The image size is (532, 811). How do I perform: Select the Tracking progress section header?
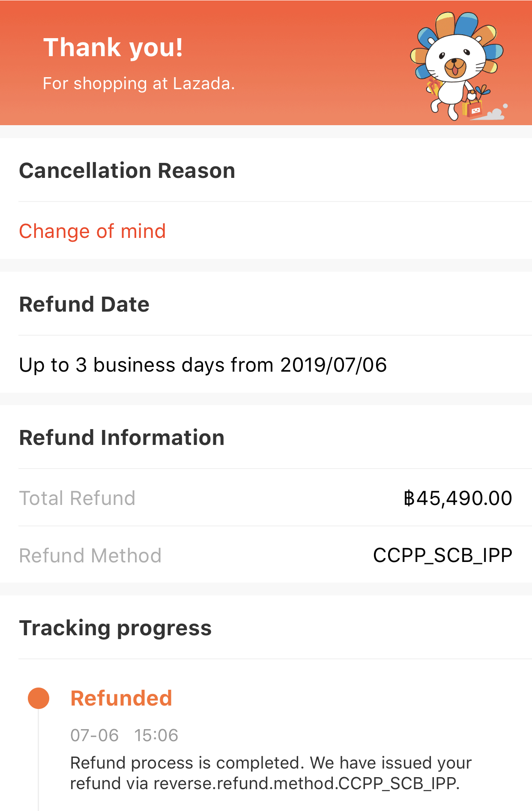(x=116, y=628)
